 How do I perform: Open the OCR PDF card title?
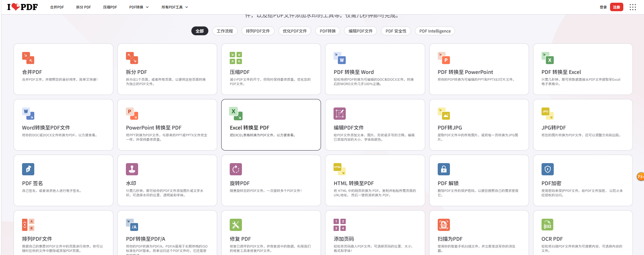pos(552,239)
